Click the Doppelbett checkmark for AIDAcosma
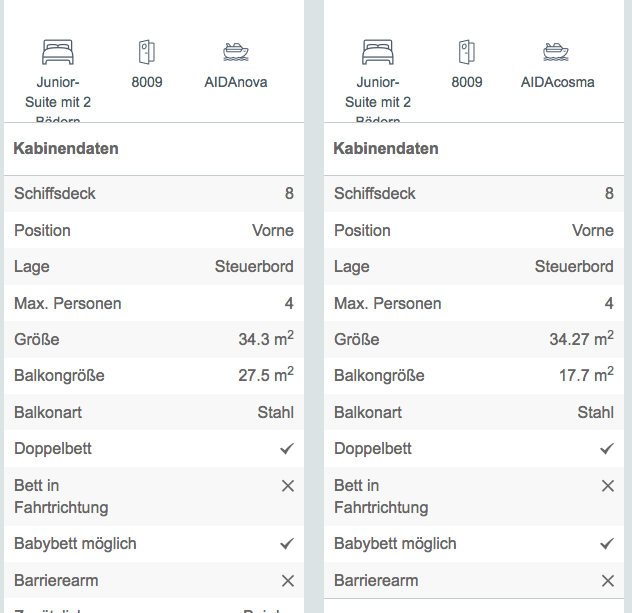Screen dimensions: 632x613 tap(607, 449)
